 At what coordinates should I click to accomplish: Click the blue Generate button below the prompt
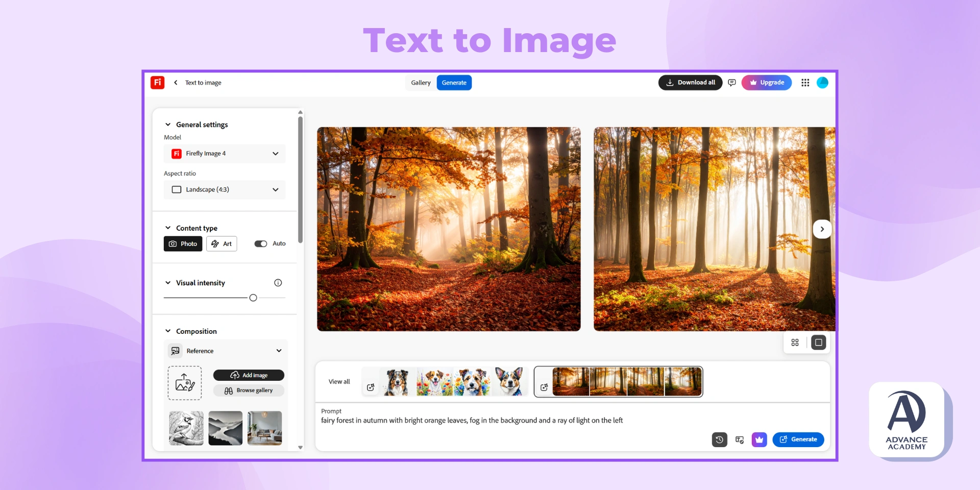(x=798, y=439)
